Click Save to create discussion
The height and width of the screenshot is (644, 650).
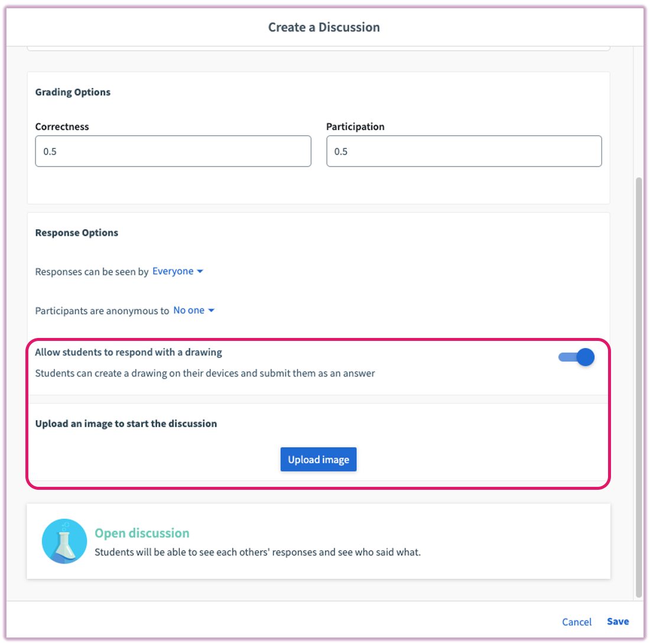click(x=617, y=622)
